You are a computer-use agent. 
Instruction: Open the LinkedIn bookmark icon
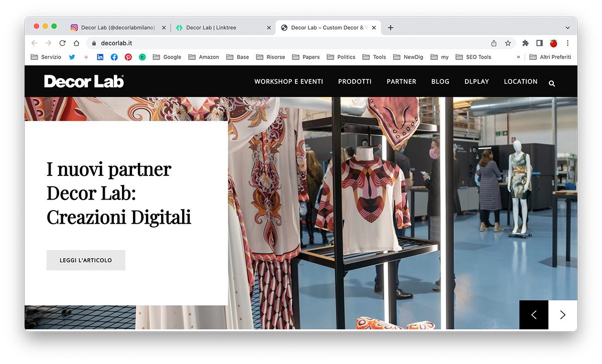click(100, 57)
